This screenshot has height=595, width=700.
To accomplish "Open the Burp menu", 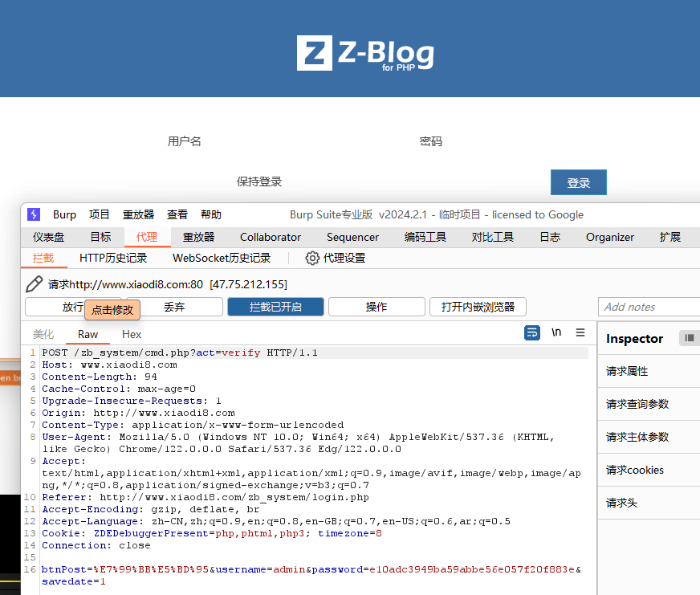I will click(x=65, y=215).
